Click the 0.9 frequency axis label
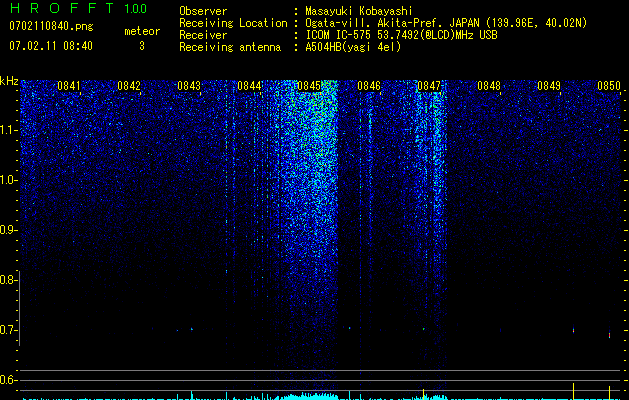 tap(7, 230)
